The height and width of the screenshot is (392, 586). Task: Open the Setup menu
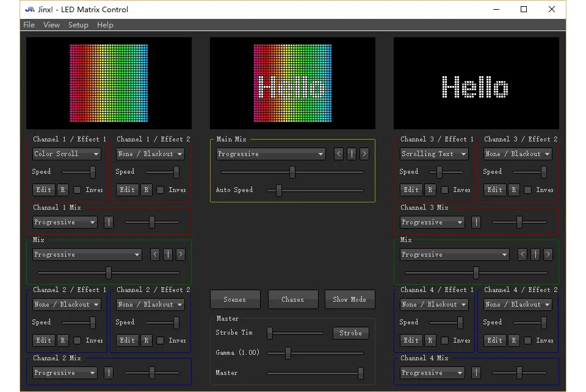tap(78, 25)
